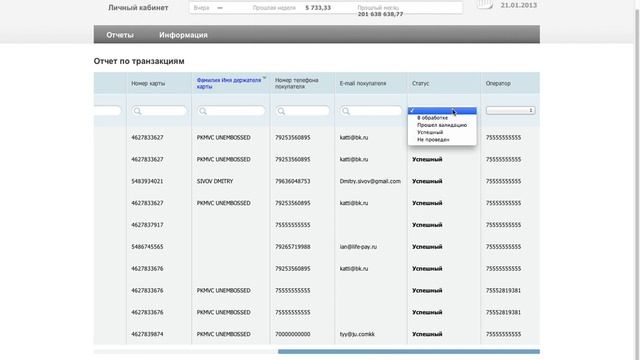Click email Dmitry.sivov@gmail.com

coord(370,181)
